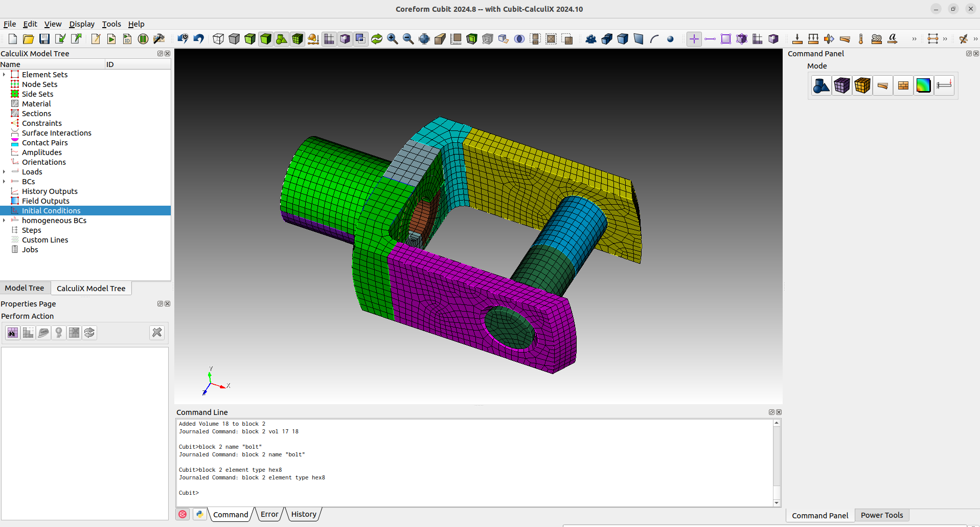
Task: Open the post-processing results mode
Action: click(x=923, y=85)
